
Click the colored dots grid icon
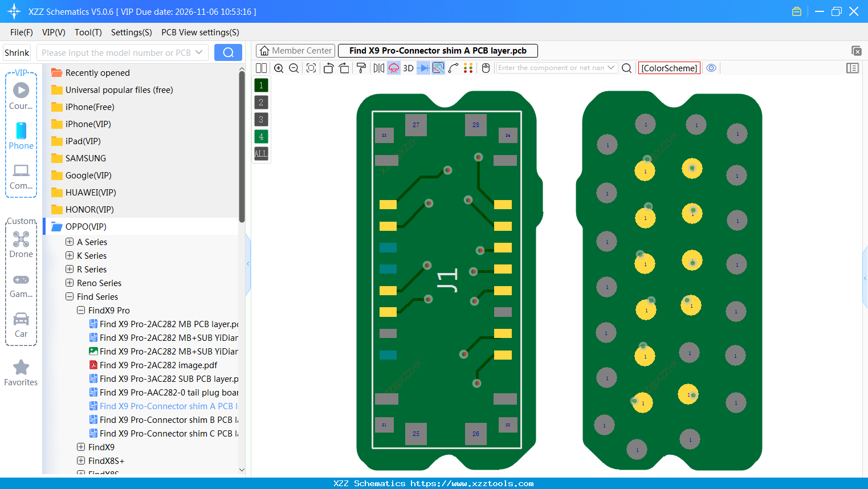point(468,68)
